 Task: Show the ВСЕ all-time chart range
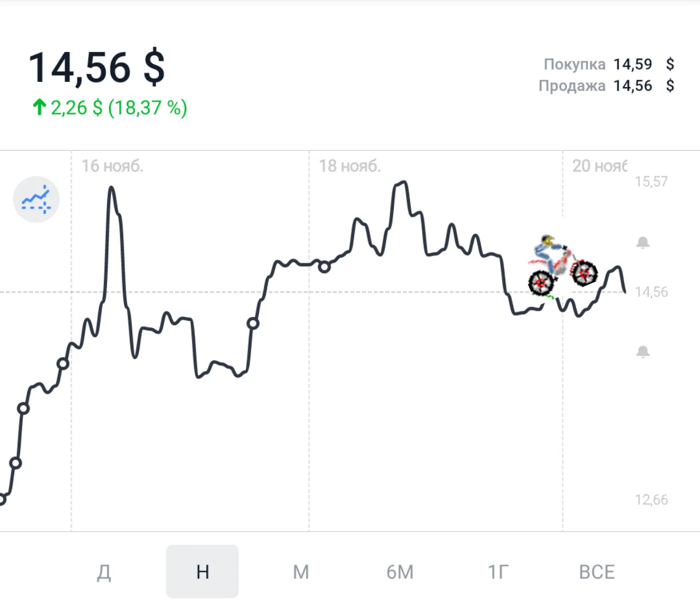click(597, 572)
